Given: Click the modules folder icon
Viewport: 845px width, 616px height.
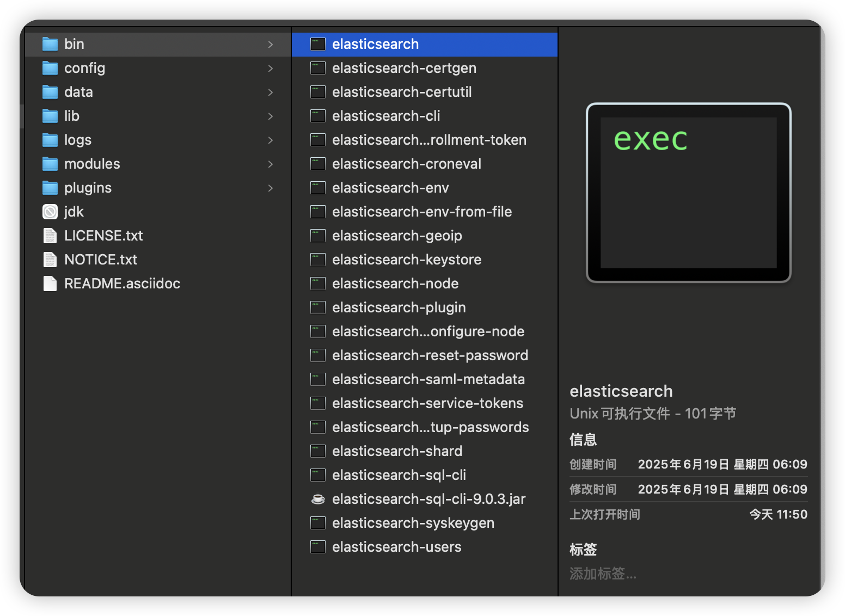Looking at the screenshot, I should [50, 164].
